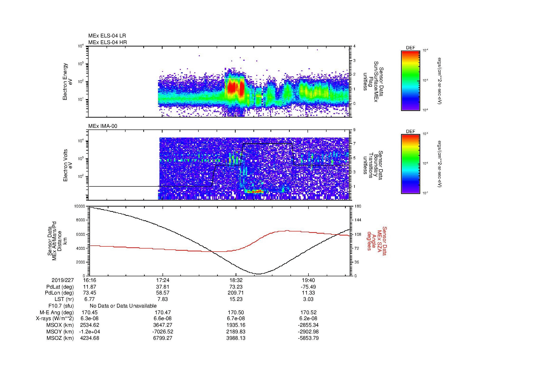Click the PdLat value 73.23
555x392 pixels.
[236, 287]
